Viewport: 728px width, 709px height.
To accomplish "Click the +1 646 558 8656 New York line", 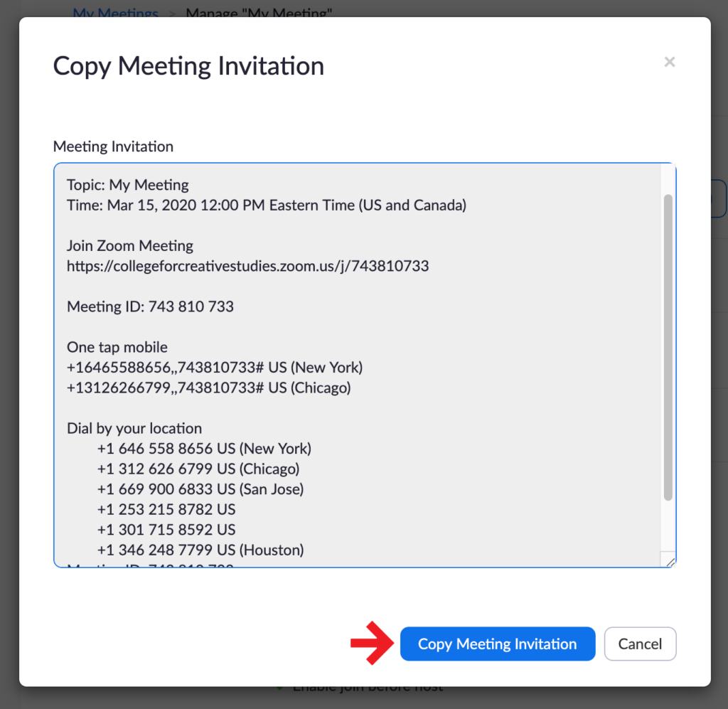I will coord(204,449).
